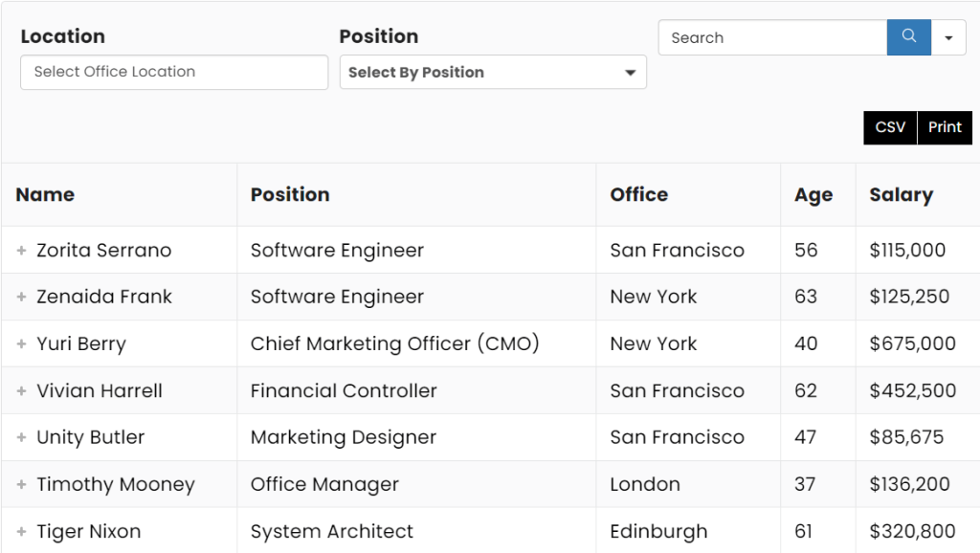Image resolution: width=980 pixels, height=553 pixels.
Task: Open the search options caret dropdown
Action: (948, 37)
